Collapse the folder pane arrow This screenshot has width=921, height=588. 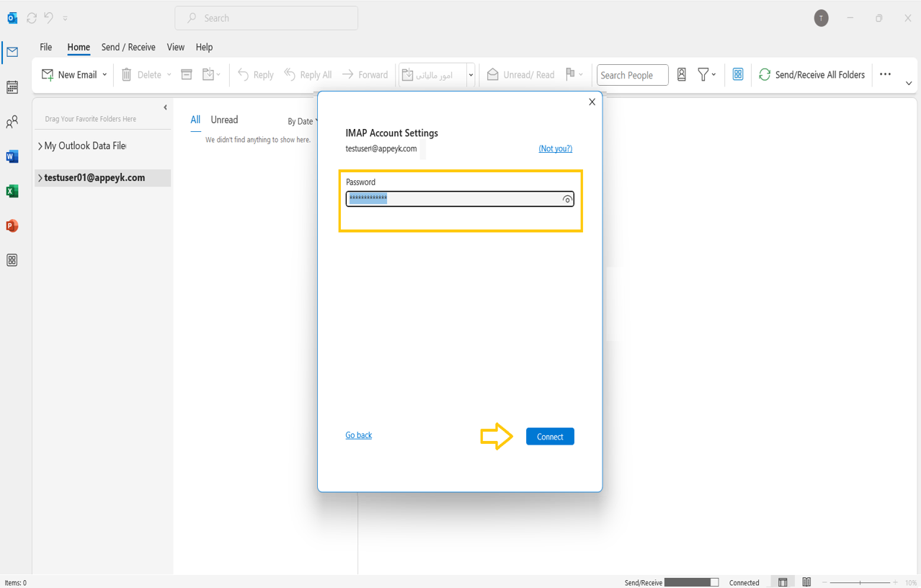click(x=165, y=107)
